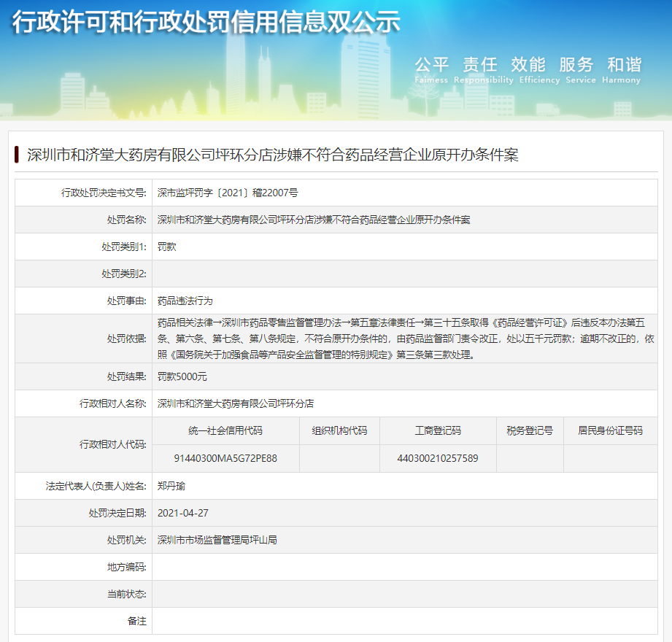Viewport: 672px width, 642px height.
Task: Click the column header 组织机构代码
Action: (x=339, y=430)
